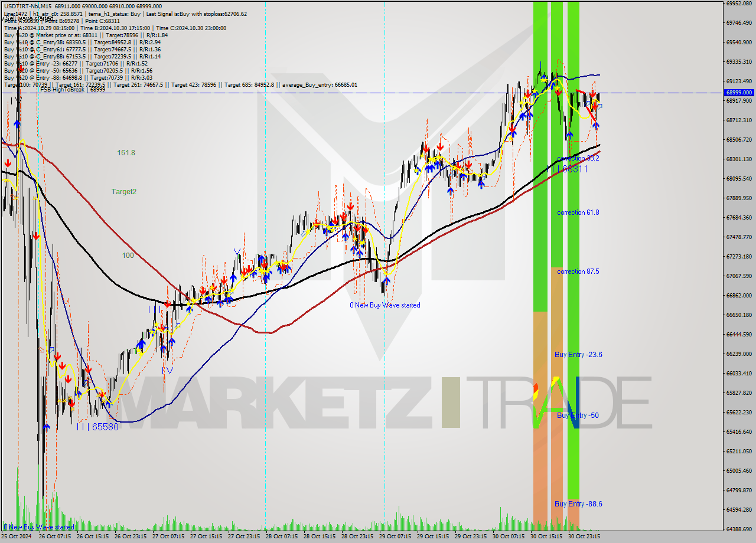The height and width of the screenshot is (543, 756).
Task: Click the 'C_Entry61: 67777.5' line
Action: (82, 49)
